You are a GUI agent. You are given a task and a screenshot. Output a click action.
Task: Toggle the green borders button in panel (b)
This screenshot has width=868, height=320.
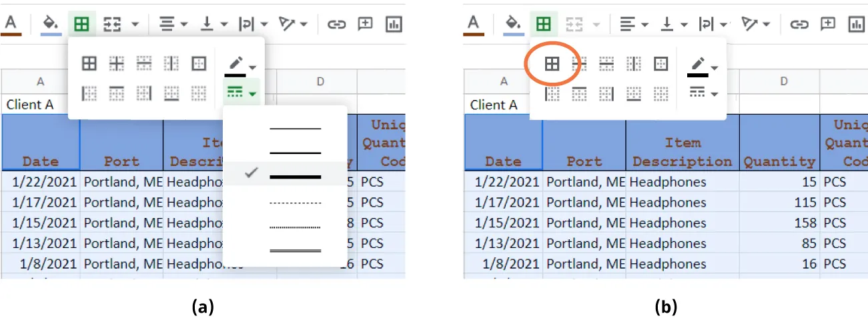[544, 24]
